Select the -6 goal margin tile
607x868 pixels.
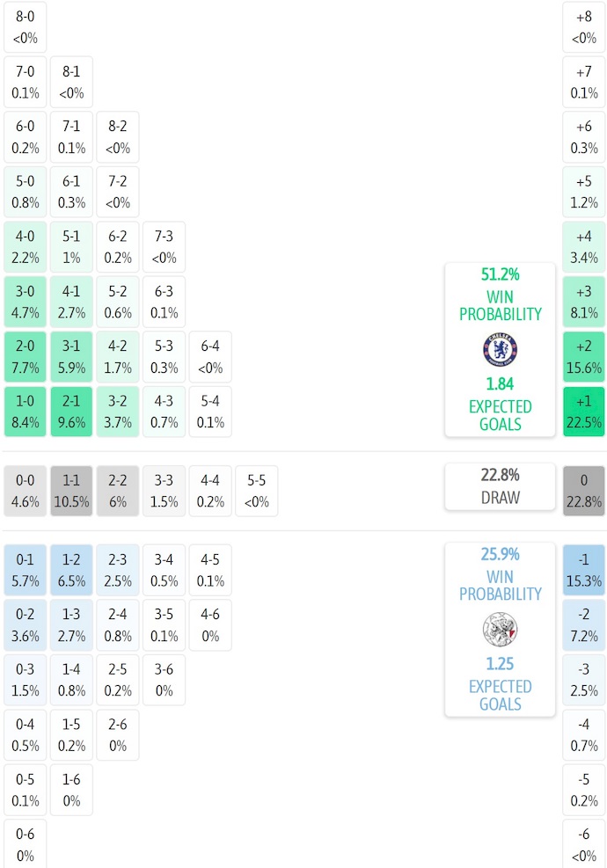click(x=583, y=844)
